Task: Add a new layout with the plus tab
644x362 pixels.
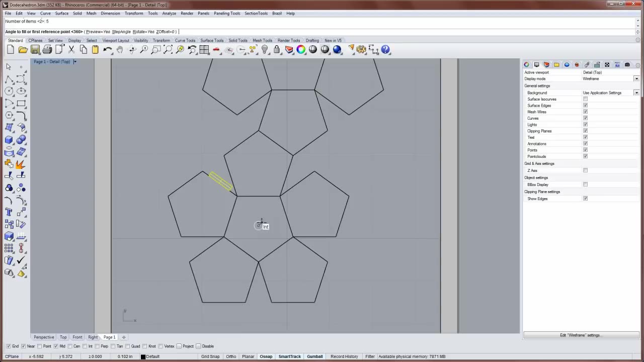Action: click(124, 337)
